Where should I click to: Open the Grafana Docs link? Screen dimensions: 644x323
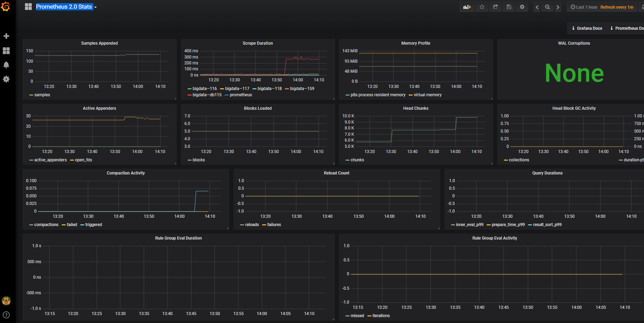[587, 28]
